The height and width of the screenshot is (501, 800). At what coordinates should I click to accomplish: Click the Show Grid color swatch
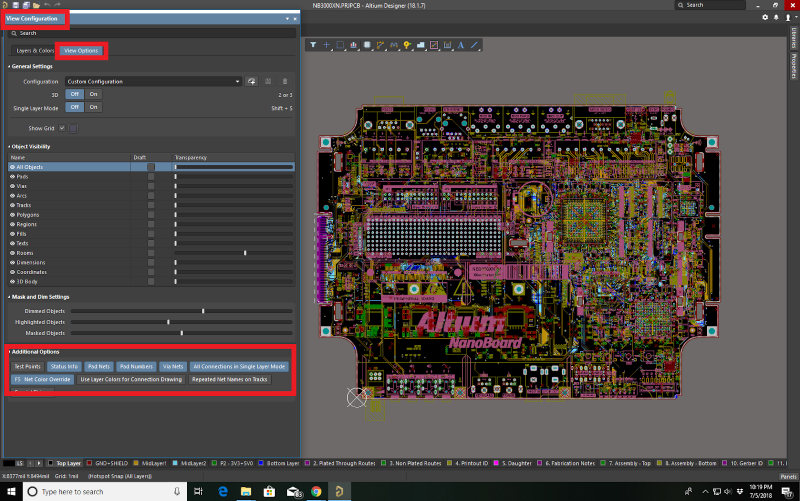(73, 128)
